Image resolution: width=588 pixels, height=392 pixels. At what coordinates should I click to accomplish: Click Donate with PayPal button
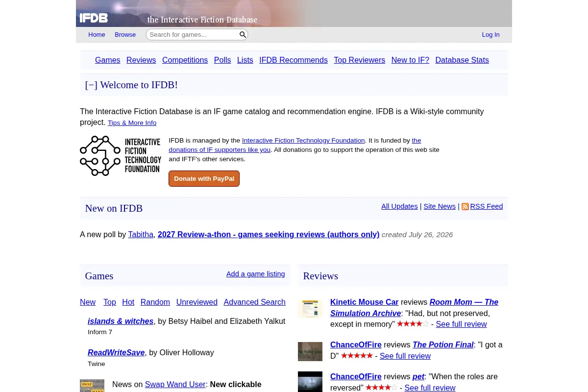pyautogui.click(x=204, y=179)
